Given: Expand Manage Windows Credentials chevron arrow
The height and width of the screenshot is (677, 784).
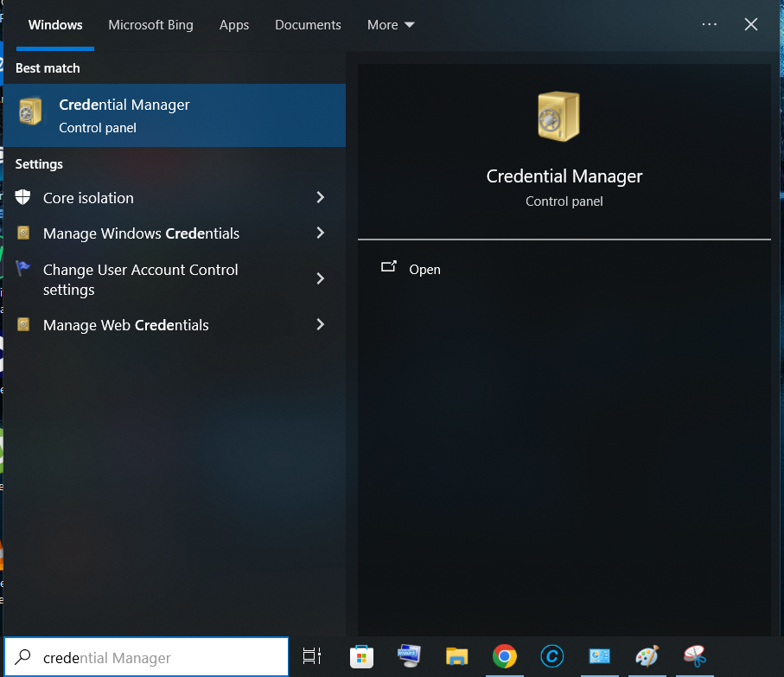Looking at the screenshot, I should [320, 233].
